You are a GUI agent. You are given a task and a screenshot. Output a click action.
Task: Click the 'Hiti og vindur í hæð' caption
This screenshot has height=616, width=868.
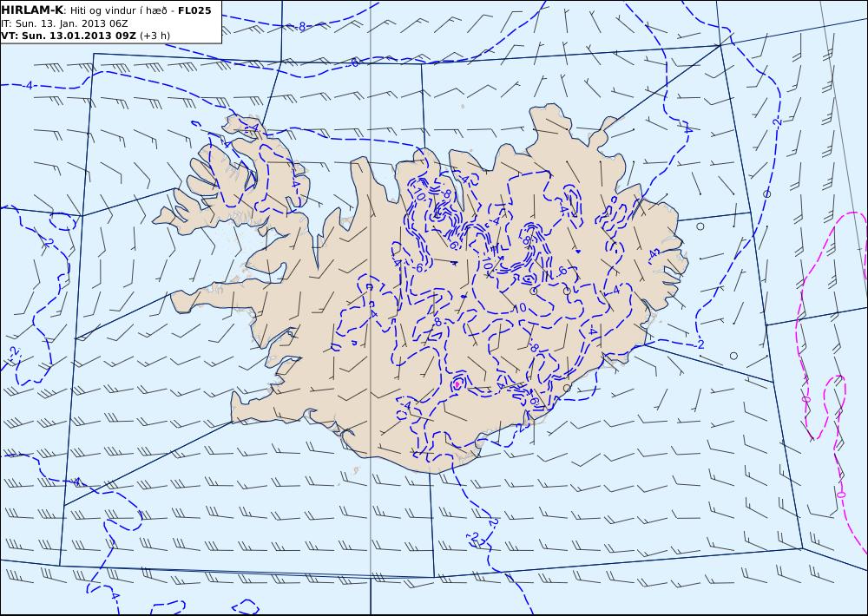(x=119, y=10)
